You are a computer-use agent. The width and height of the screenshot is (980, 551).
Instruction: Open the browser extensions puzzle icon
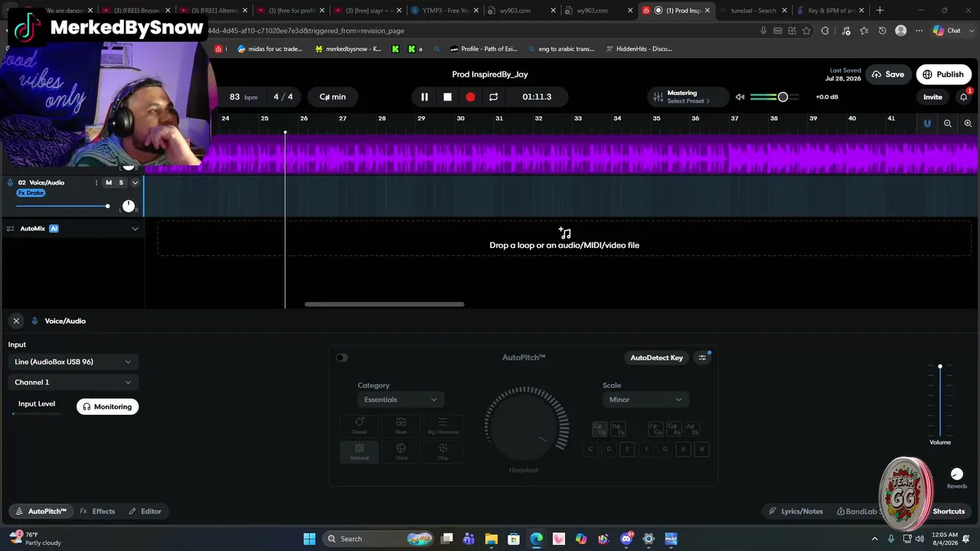coord(825,31)
